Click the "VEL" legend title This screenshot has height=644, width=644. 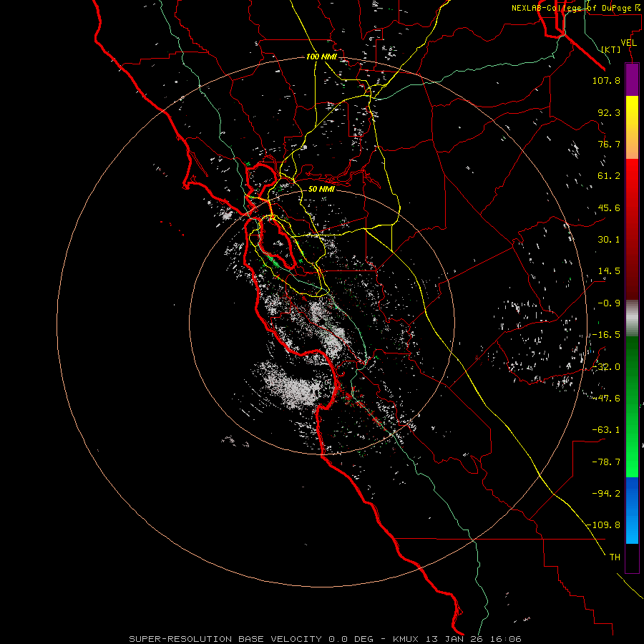[628, 43]
